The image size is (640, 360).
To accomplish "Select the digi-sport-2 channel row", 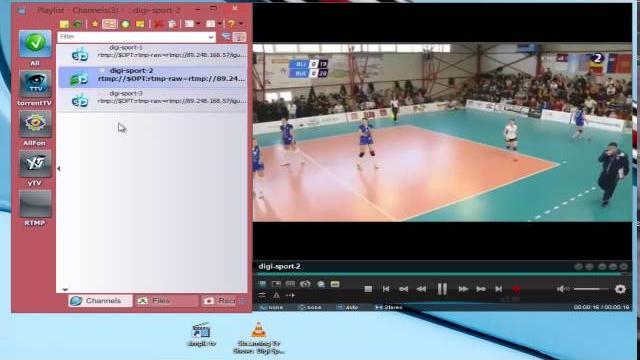I will pyautogui.click(x=152, y=77).
